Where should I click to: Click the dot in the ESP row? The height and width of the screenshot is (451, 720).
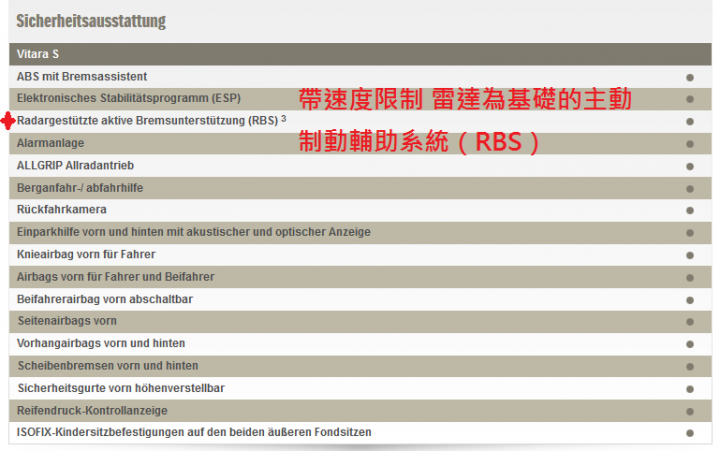point(690,99)
